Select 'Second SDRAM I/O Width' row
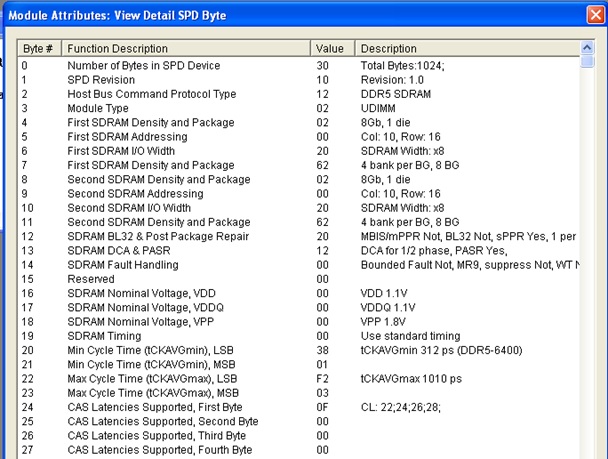The height and width of the screenshot is (459, 608). pos(299,208)
